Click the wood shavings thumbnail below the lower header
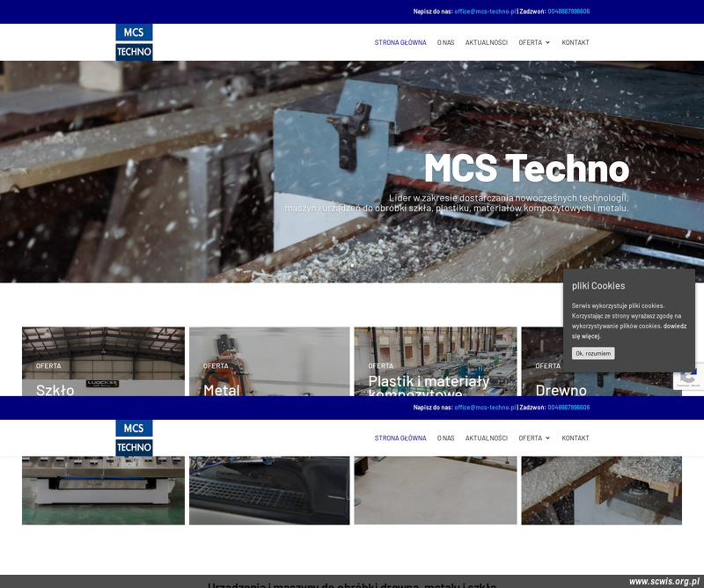The image size is (704, 588). (602, 490)
